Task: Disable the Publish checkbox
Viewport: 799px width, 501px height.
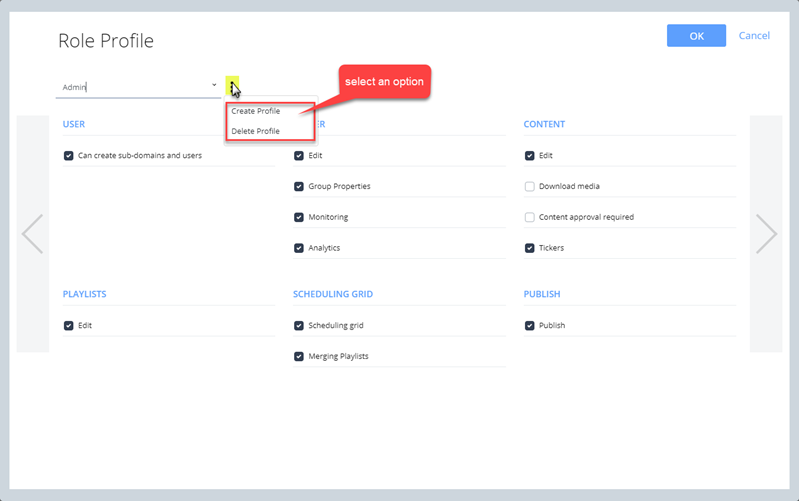Action: pos(530,326)
